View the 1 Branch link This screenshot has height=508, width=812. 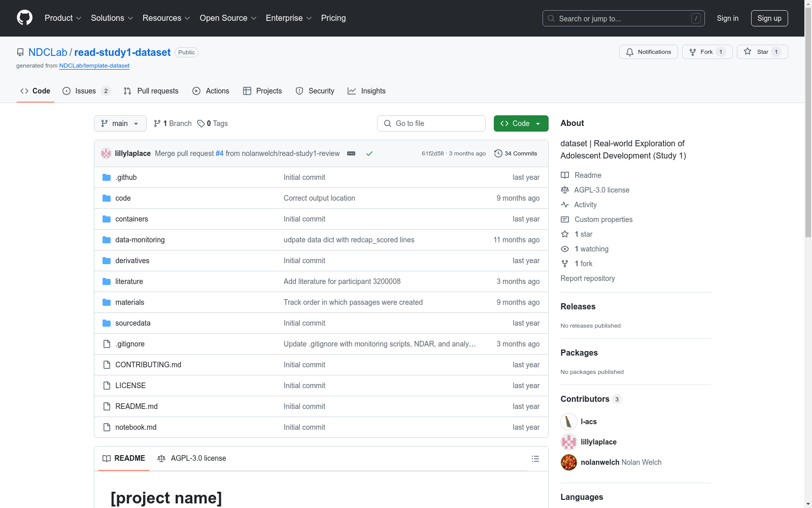pos(173,123)
